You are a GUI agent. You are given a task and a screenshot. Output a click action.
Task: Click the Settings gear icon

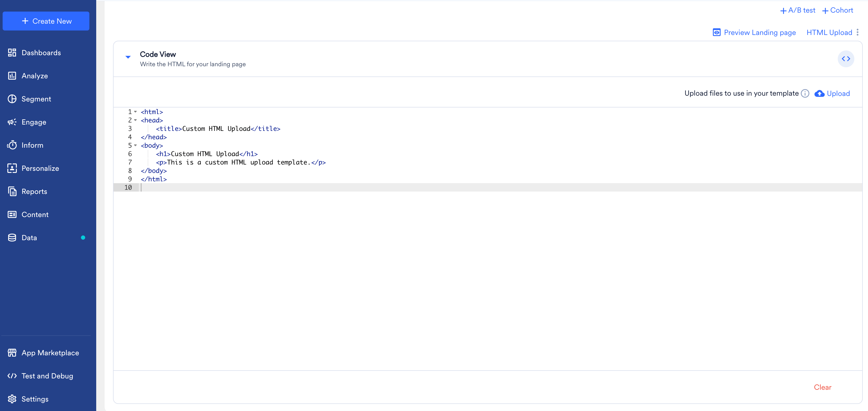point(12,399)
